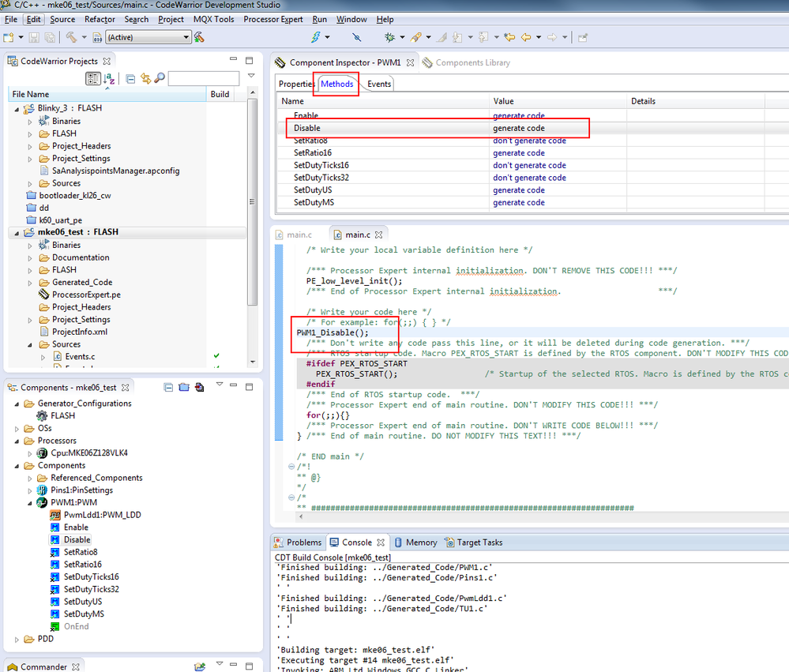
Task: Click the magnifier icon beside projects filter box
Action: tap(160, 78)
